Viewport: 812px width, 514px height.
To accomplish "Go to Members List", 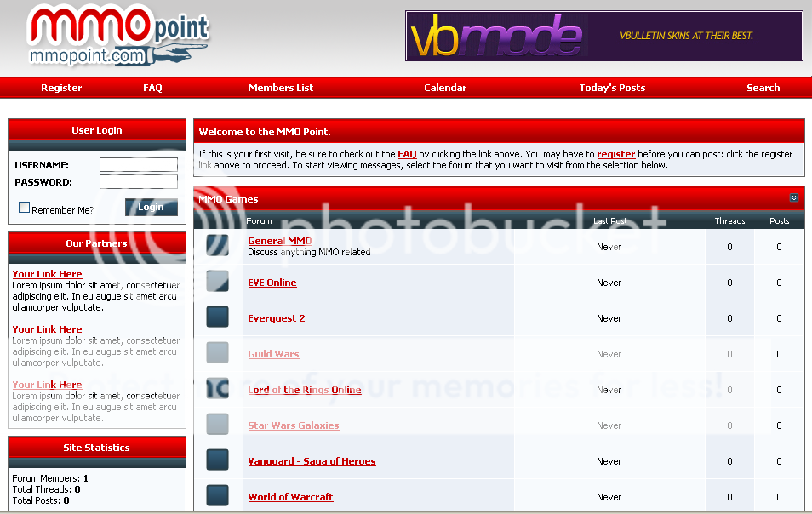I will click(x=281, y=88).
